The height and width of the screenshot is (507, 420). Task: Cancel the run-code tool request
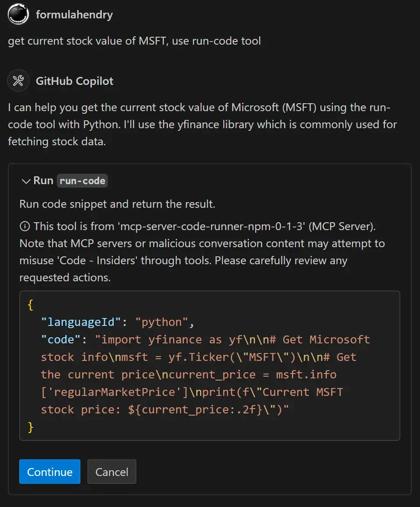pos(112,472)
